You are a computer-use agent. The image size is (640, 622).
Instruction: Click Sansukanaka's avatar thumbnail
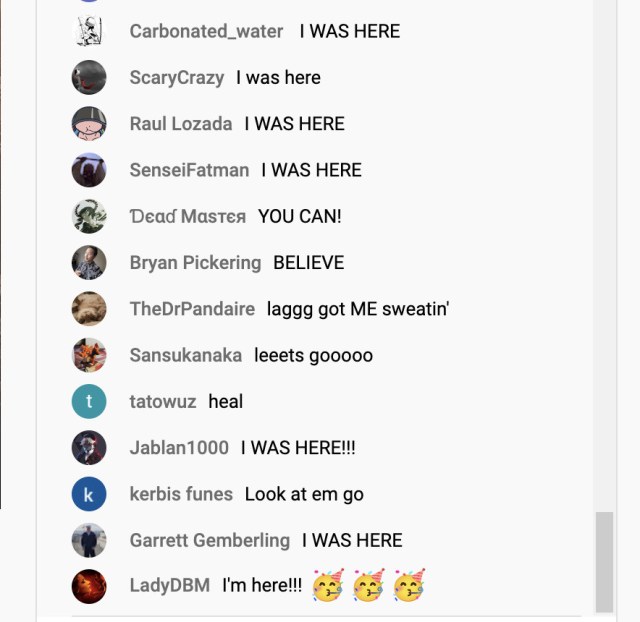pos(89,355)
